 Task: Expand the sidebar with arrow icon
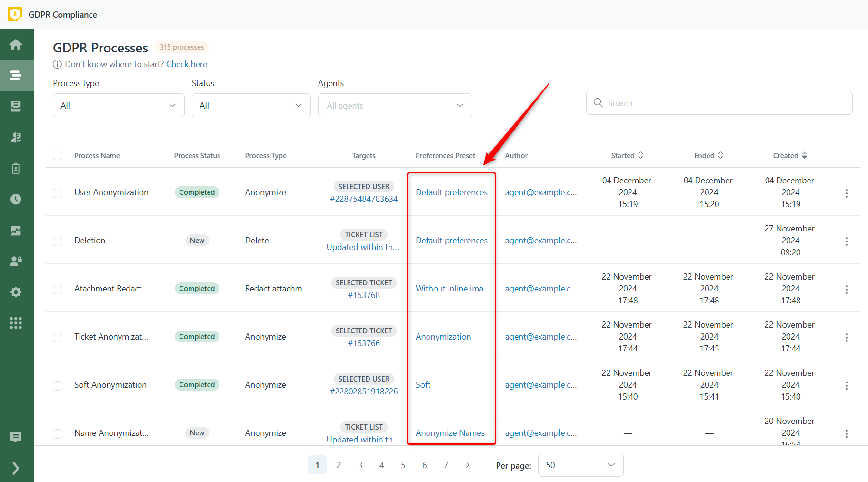16,468
